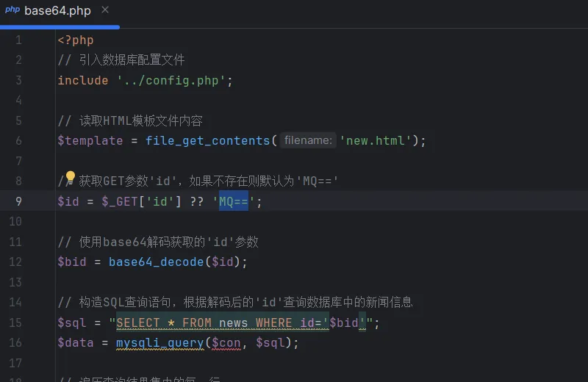Click the $data variable on line 16
This screenshot has height=382, width=588.
point(75,342)
